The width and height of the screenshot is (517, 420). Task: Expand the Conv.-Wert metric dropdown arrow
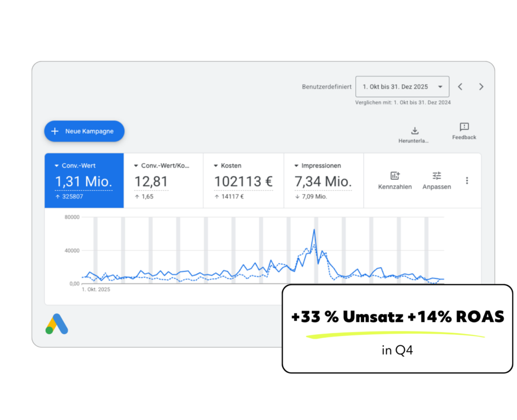tap(57, 165)
